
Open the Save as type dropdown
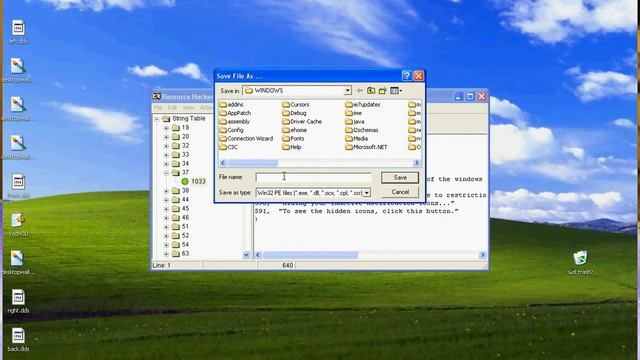[x=367, y=193]
